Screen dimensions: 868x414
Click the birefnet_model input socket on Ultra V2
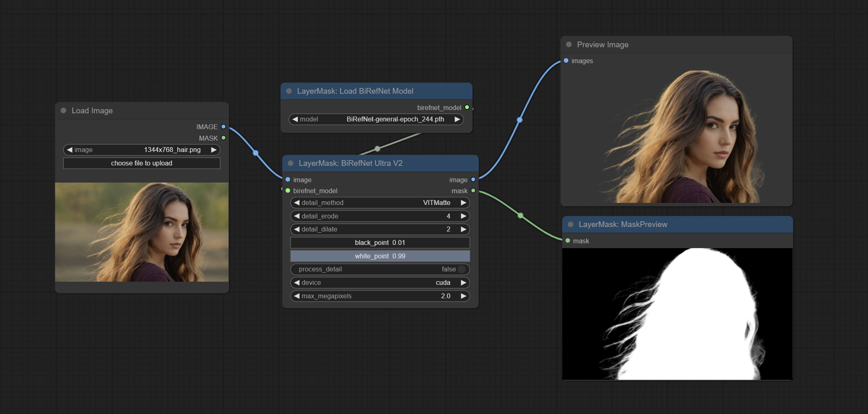[x=288, y=191]
